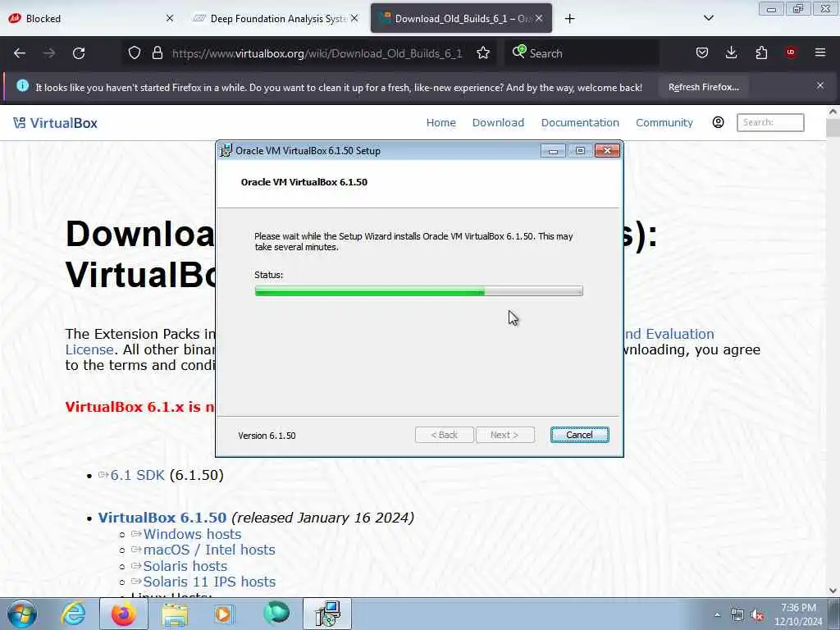Show hidden tray icons arrow

(x=717, y=614)
